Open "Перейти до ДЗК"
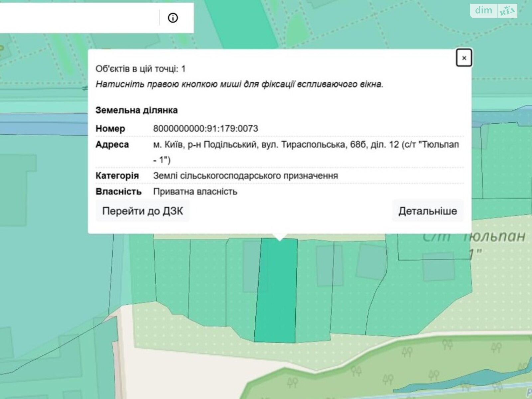This screenshot has width=532, height=399. click(x=142, y=210)
